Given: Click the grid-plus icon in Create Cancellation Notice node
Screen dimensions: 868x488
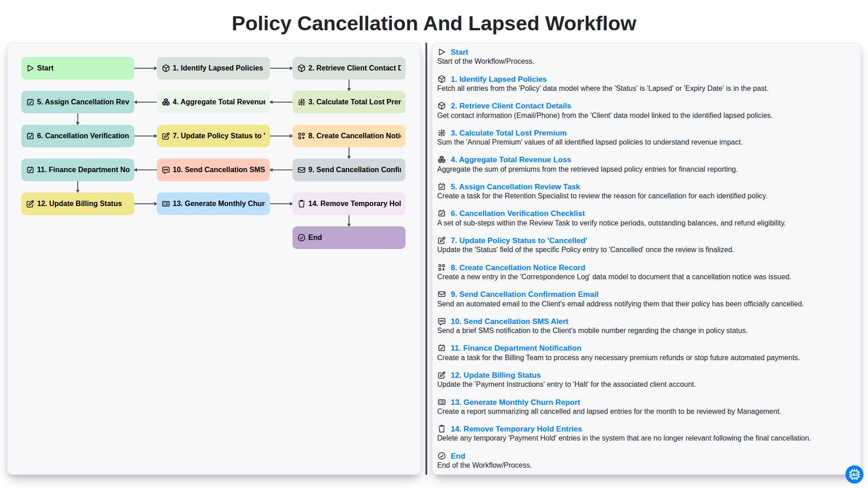Looking at the screenshot, I should pyautogui.click(x=302, y=136).
